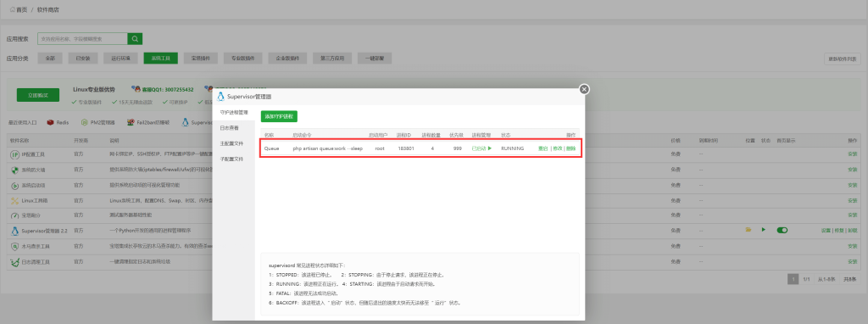Click 首页 breadcrumb link
The image size is (868, 324).
point(22,10)
